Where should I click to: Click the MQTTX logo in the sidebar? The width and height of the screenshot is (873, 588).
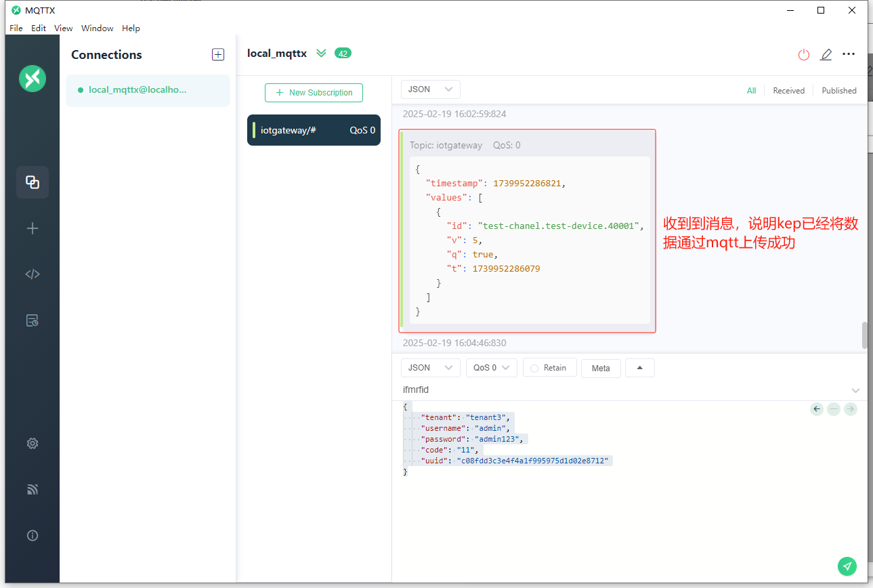(33, 79)
